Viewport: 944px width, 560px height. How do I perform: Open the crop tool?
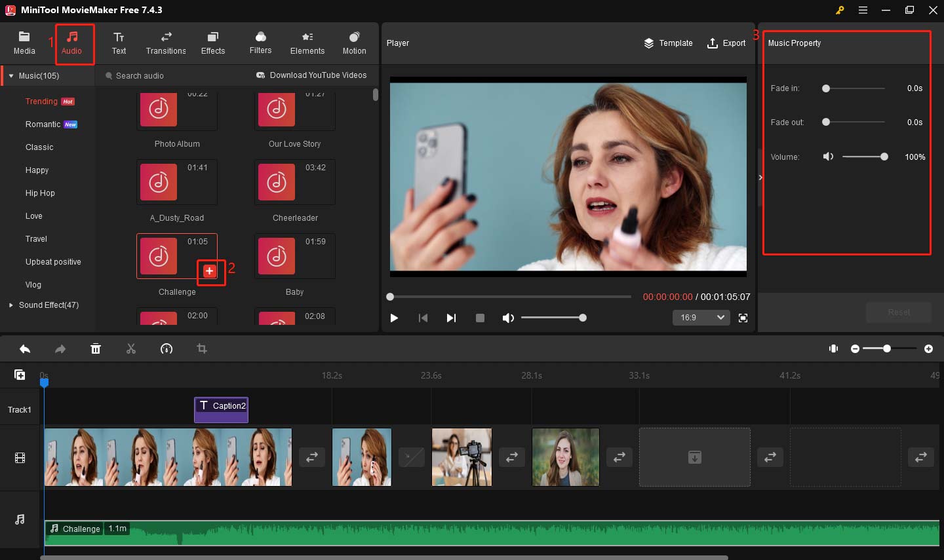coord(202,349)
